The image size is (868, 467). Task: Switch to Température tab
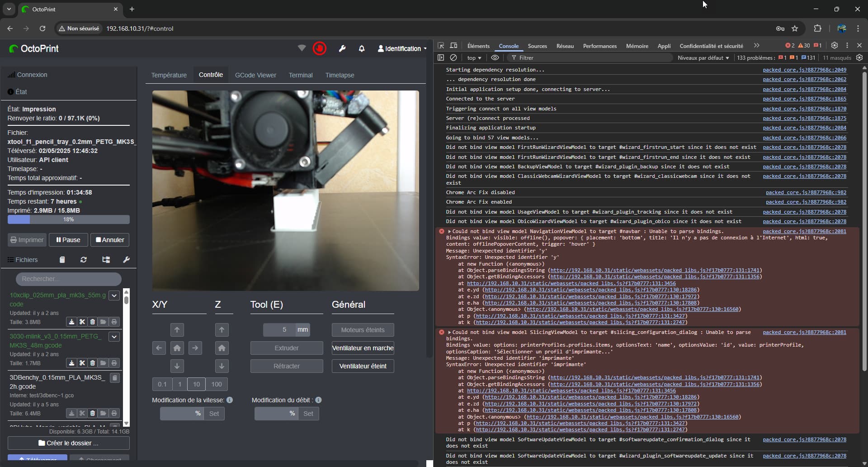point(169,75)
